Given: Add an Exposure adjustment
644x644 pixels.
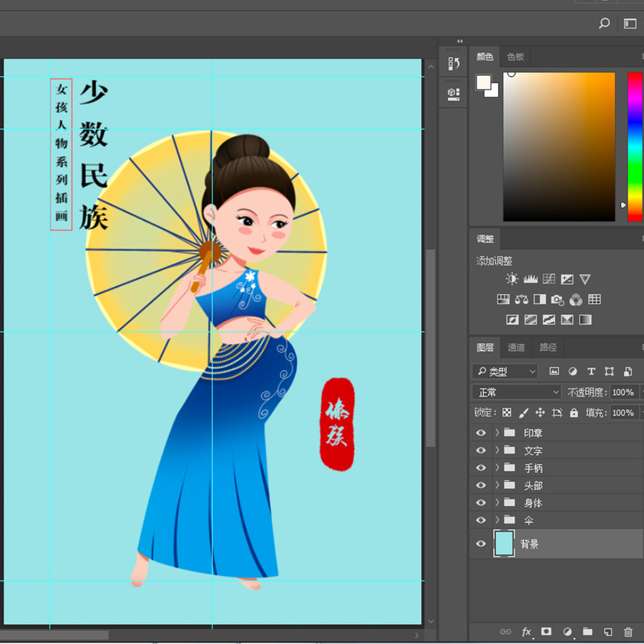Looking at the screenshot, I should 567,279.
